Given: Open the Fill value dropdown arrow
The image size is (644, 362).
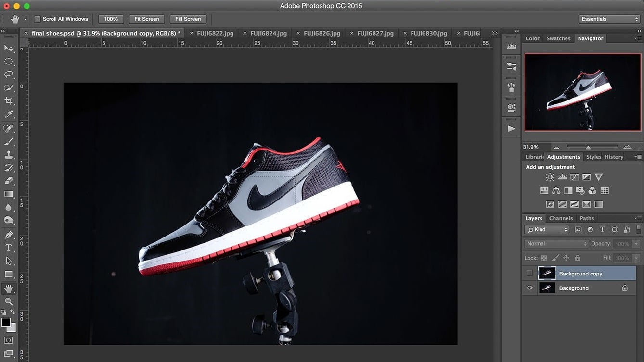Looking at the screenshot, I should 637,258.
